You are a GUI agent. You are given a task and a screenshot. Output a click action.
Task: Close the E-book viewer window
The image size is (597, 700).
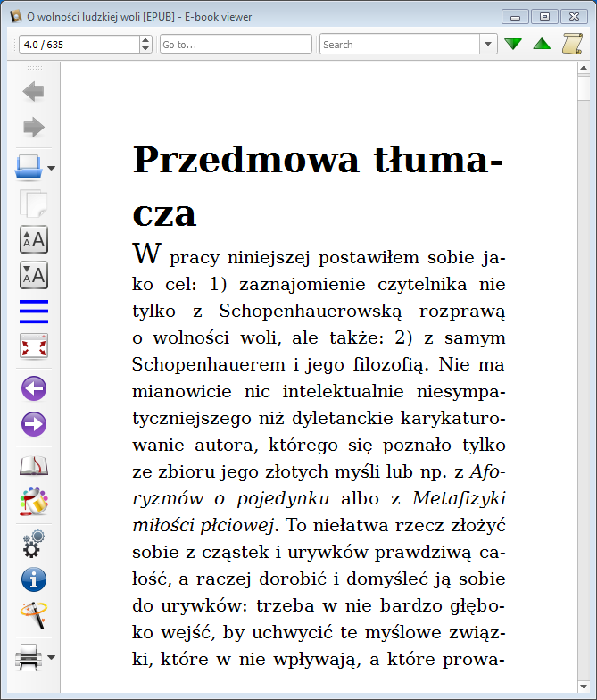pyautogui.click(x=574, y=16)
